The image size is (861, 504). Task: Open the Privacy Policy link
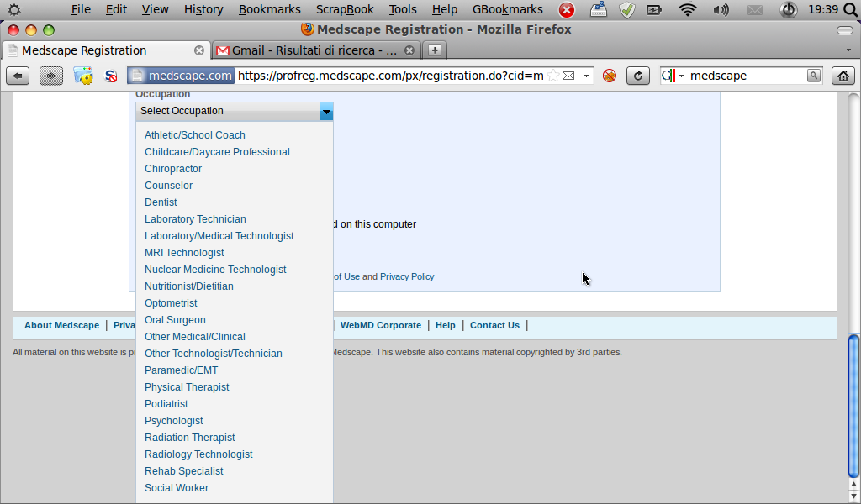tap(407, 277)
